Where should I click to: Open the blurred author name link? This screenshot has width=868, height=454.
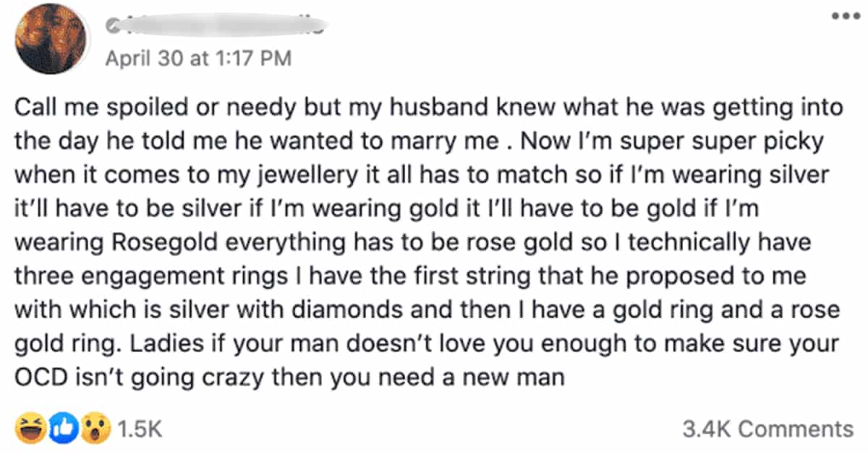click(x=217, y=26)
